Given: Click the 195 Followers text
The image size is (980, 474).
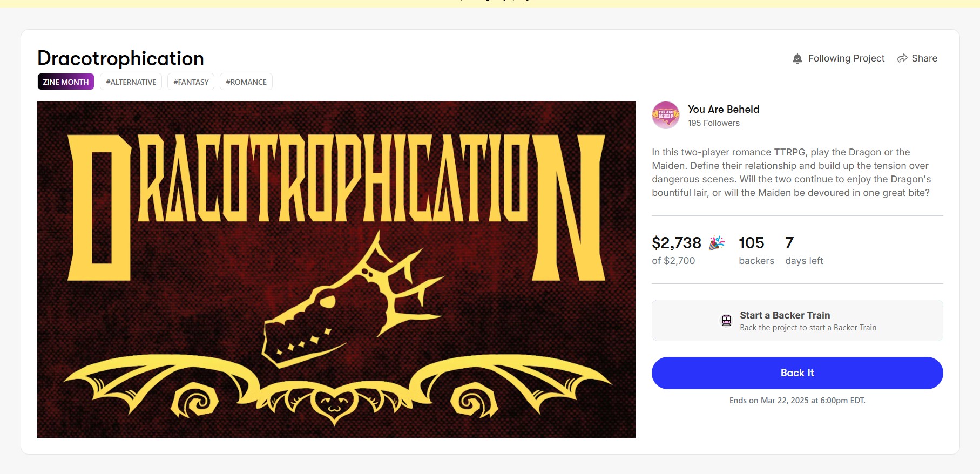Looking at the screenshot, I should pos(714,123).
